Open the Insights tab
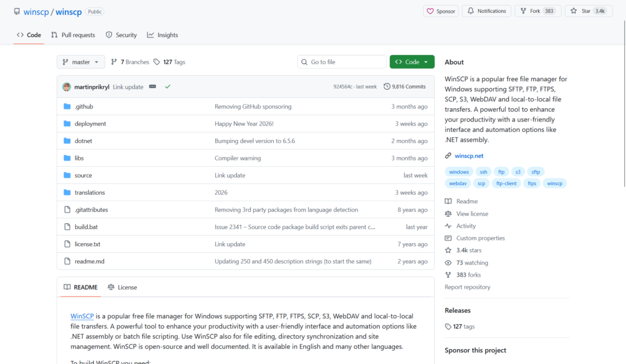Image resolution: width=626 pixels, height=364 pixels. (x=163, y=35)
